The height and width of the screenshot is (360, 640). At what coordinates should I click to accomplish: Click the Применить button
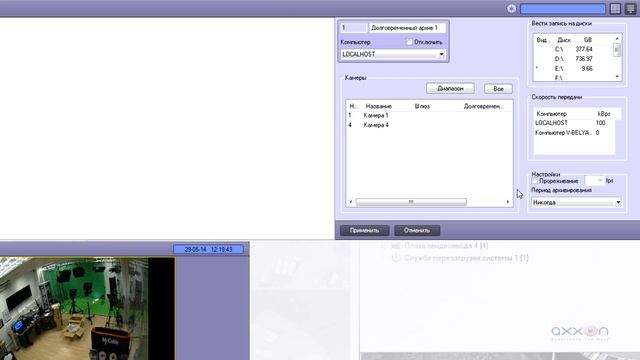[x=364, y=231]
